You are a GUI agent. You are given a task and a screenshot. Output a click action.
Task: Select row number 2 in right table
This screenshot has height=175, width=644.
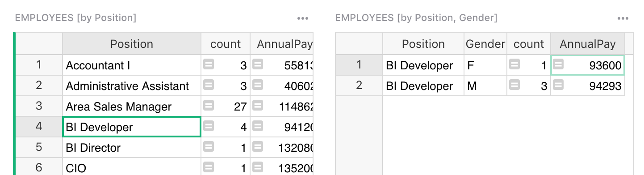pyautogui.click(x=359, y=85)
